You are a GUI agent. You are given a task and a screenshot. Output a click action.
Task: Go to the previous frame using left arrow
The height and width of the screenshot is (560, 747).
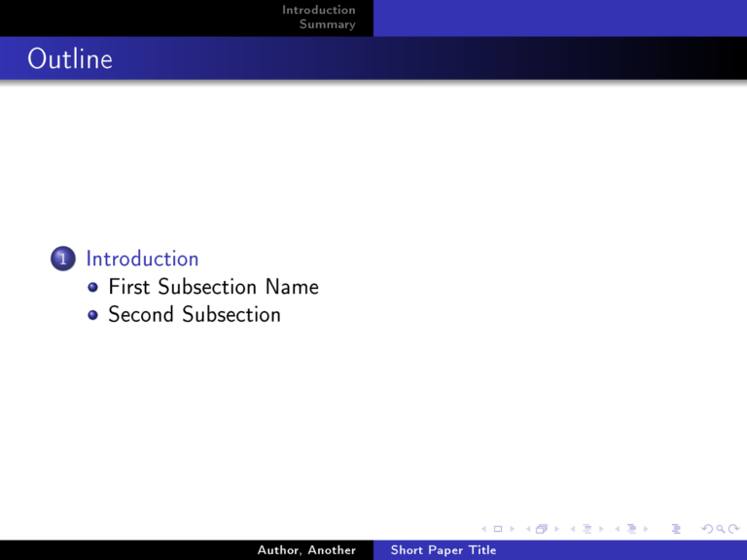[527, 529]
